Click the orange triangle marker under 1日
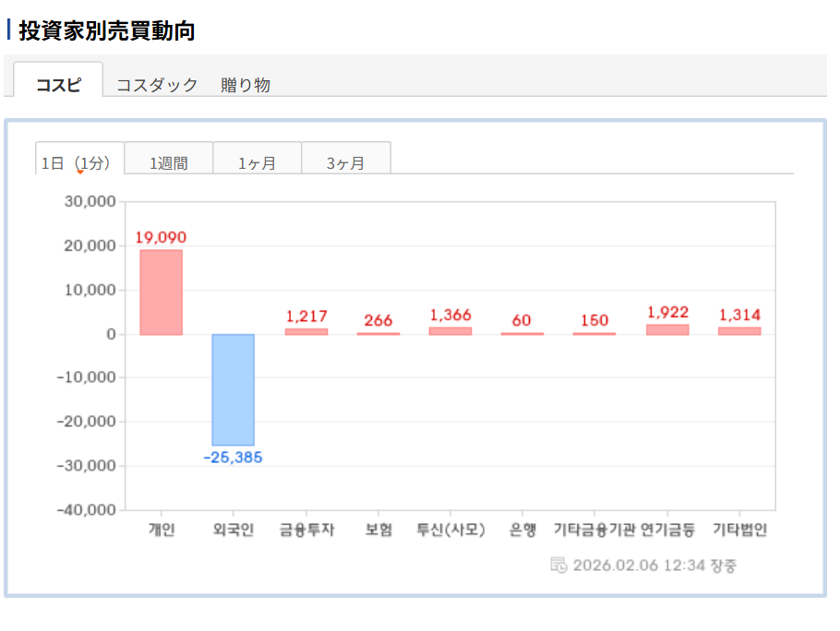 pyautogui.click(x=80, y=172)
